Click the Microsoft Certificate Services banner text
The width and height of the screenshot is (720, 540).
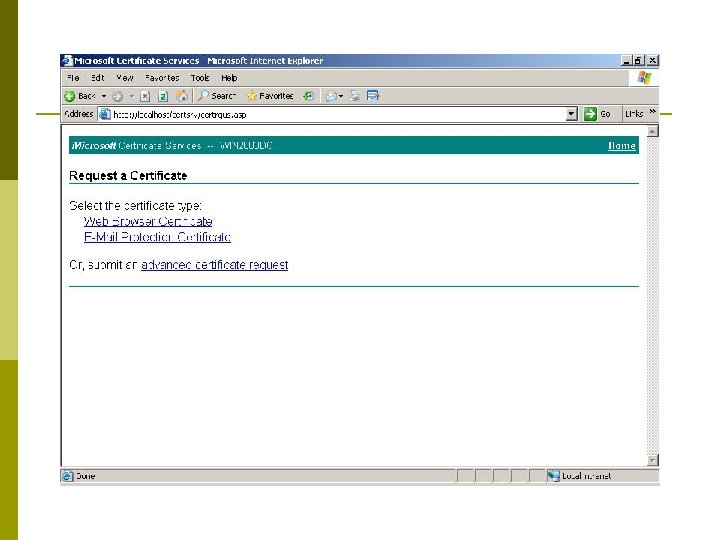172,146
